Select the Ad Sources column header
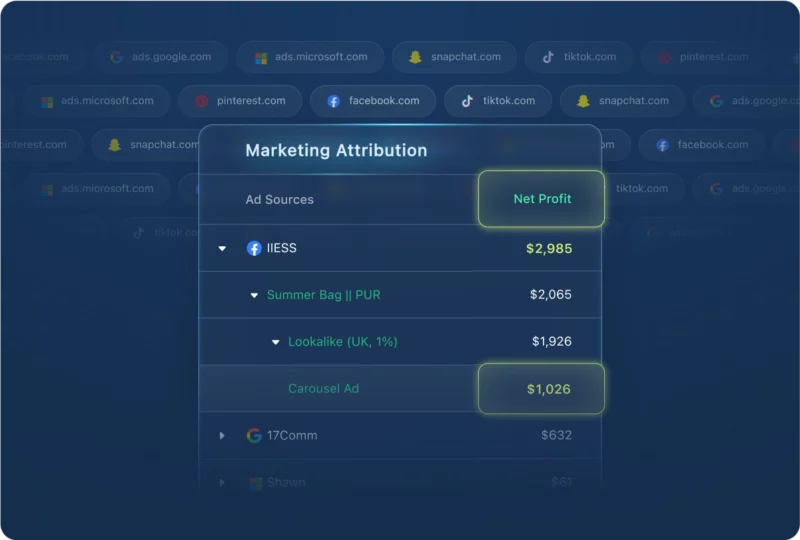Viewport: 800px width, 540px height. pyautogui.click(x=279, y=200)
